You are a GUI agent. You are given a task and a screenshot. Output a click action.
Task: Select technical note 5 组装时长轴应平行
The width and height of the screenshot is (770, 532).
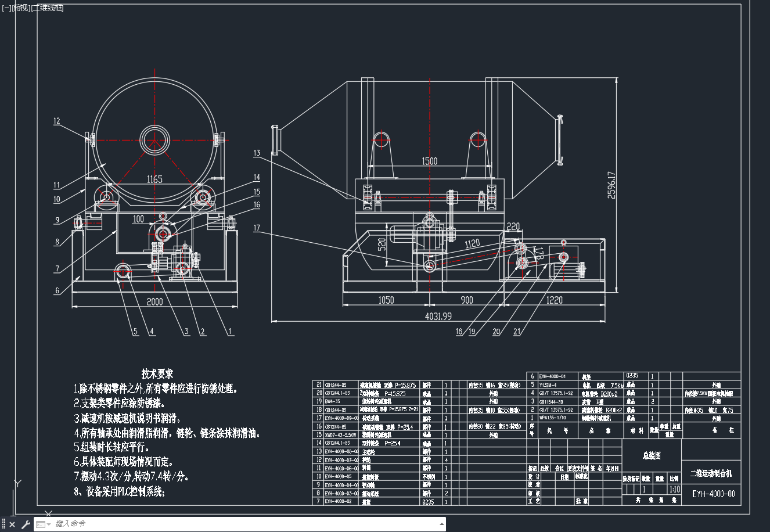coord(111,447)
